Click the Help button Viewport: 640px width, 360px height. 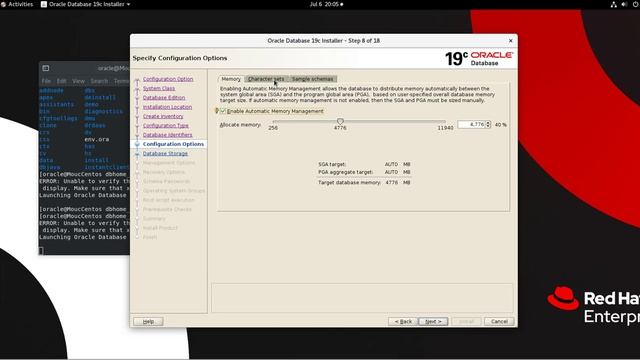click(148, 322)
